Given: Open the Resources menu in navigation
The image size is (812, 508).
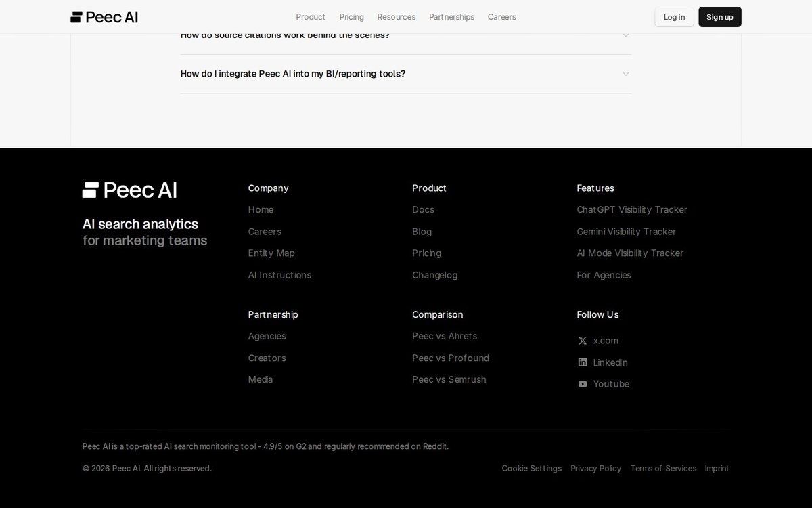Looking at the screenshot, I should pyautogui.click(x=397, y=17).
